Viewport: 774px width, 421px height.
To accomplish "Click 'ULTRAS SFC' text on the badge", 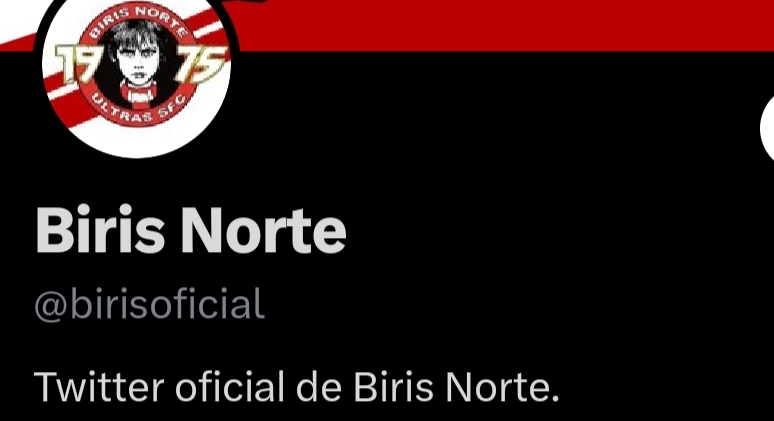I will 137,110.
